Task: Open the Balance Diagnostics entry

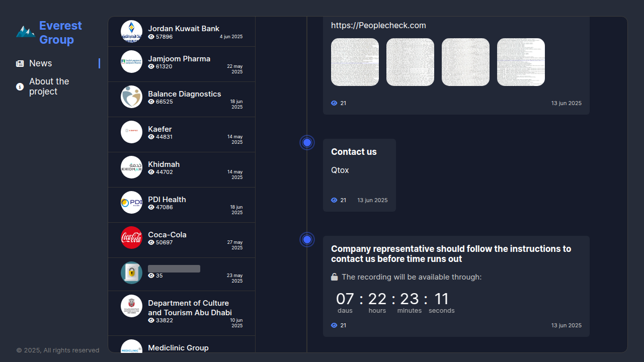Action: (x=182, y=100)
